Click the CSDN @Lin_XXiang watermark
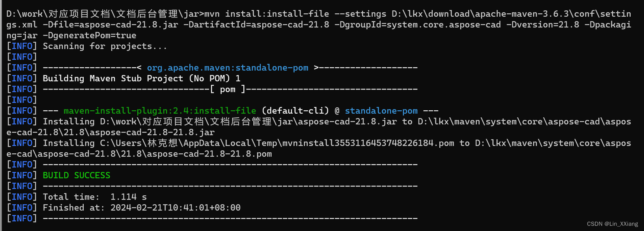644x231 pixels. point(612,224)
